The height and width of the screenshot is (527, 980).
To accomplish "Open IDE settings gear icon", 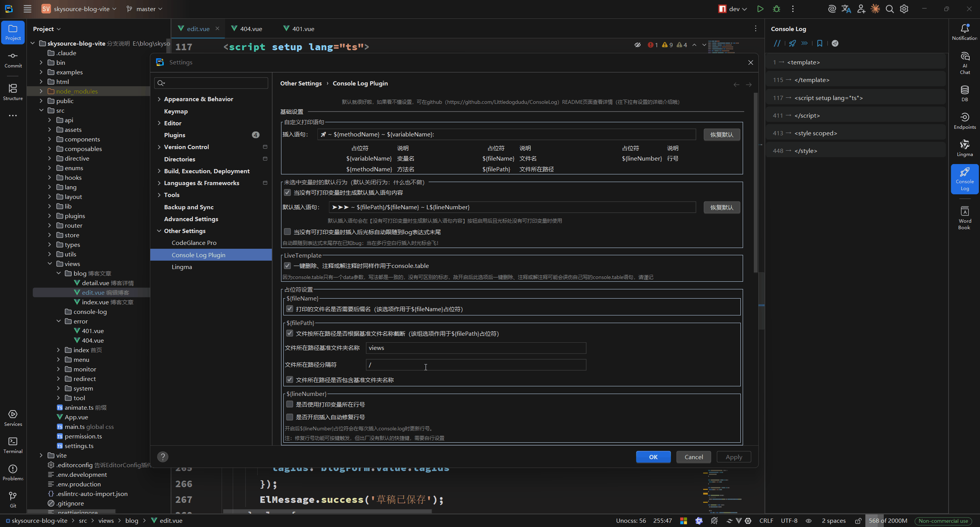I will 904,9.
